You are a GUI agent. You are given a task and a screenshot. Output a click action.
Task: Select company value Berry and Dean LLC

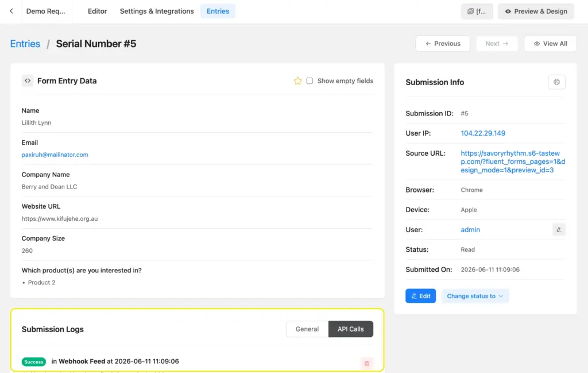pos(49,186)
